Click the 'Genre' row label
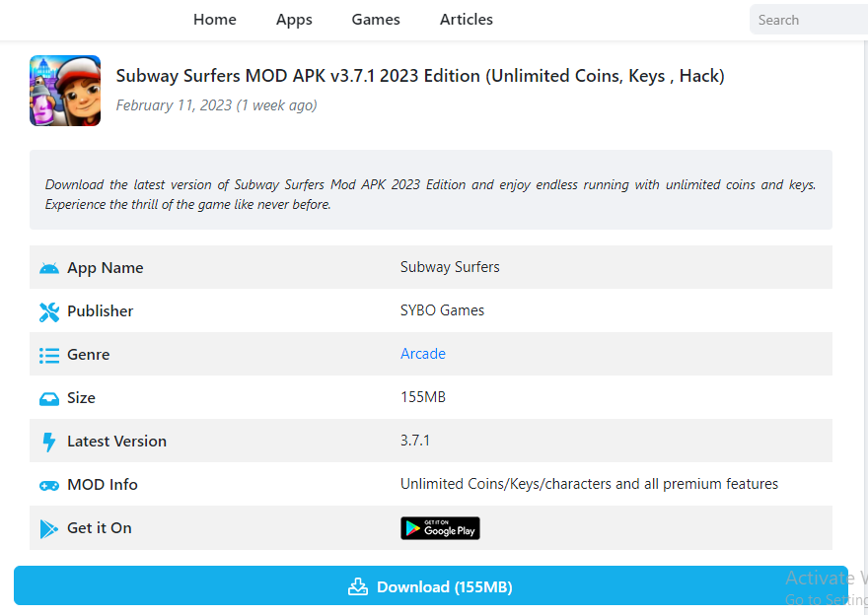This screenshot has width=868, height=615. pos(89,355)
